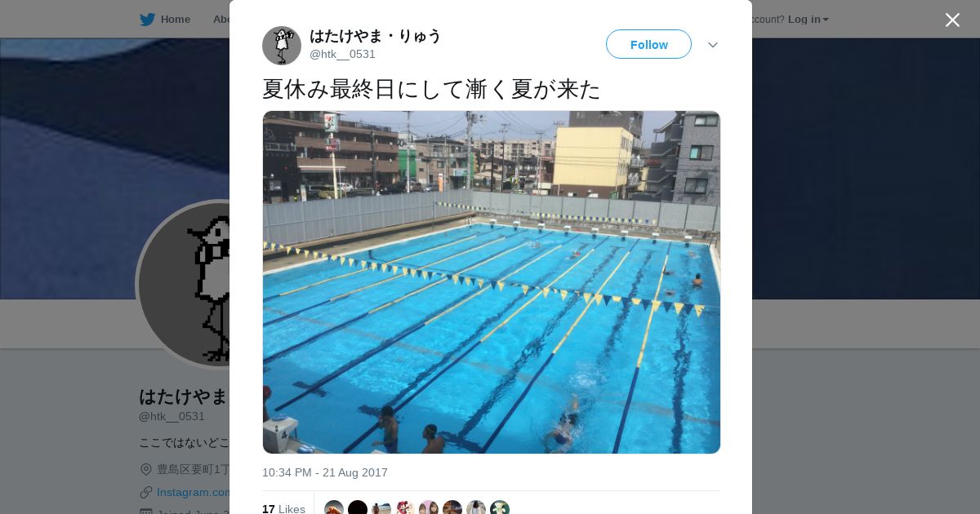Click the link chain icon beside Instagram
Image resolution: width=980 pixels, height=514 pixels.
146,492
